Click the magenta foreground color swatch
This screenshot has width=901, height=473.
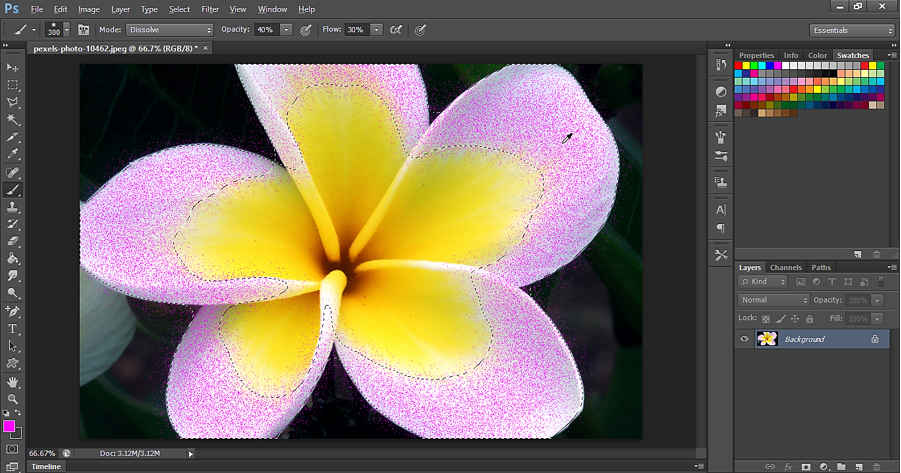coord(9,426)
